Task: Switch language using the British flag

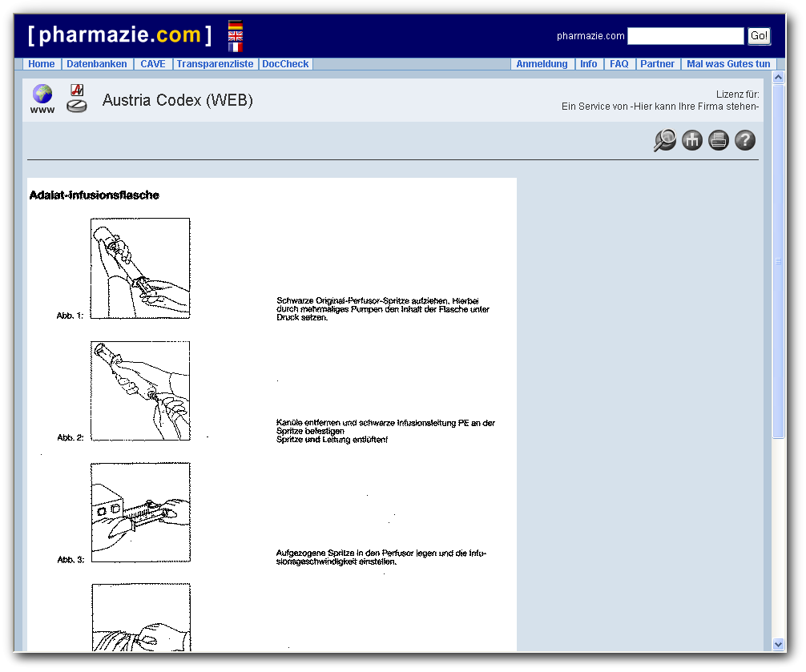Action: tap(234, 36)
